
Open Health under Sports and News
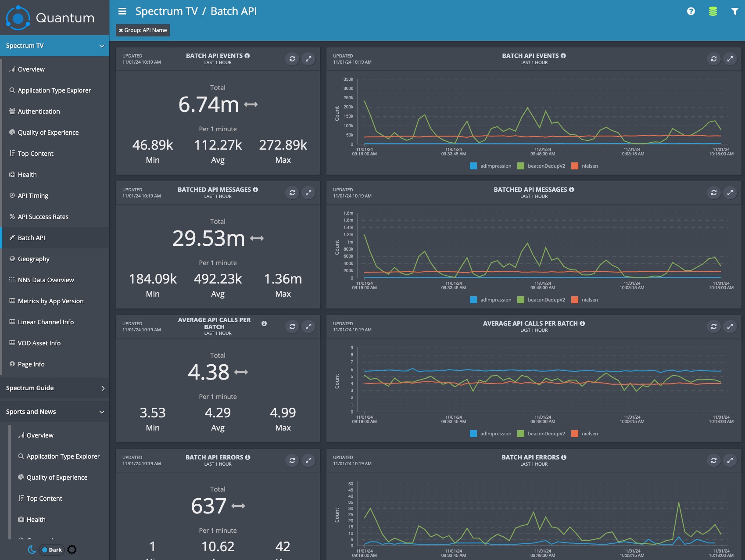[x=60, y=520]
